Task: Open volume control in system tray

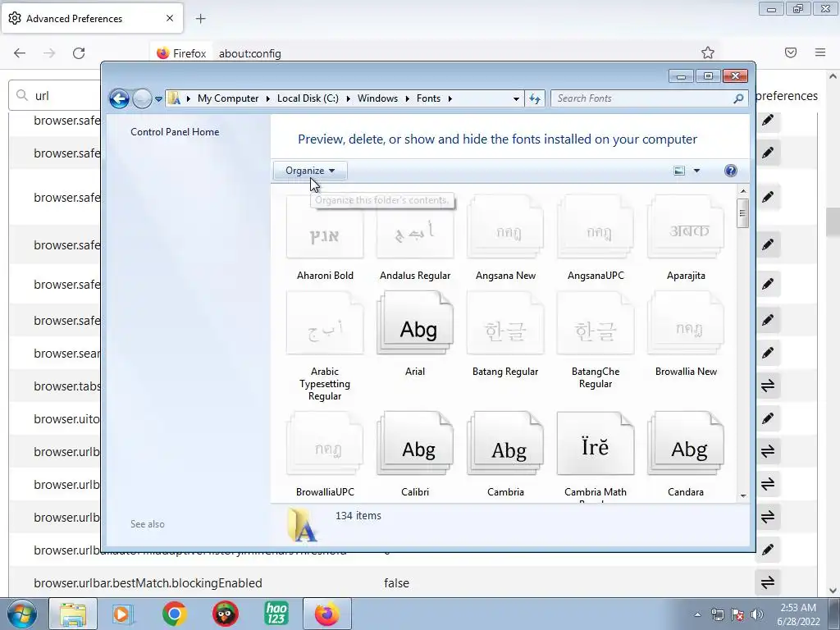Action: (756, 614)
